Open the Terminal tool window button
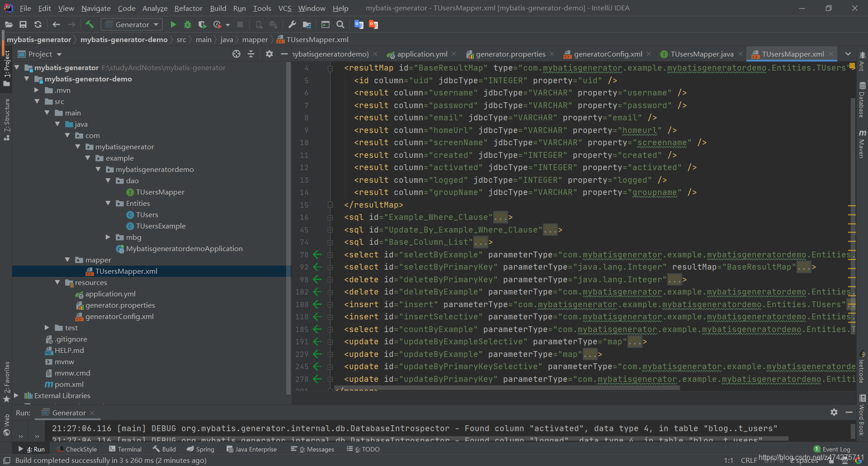The width and height of the screenshot is (868, 466). tap(125, 449)
